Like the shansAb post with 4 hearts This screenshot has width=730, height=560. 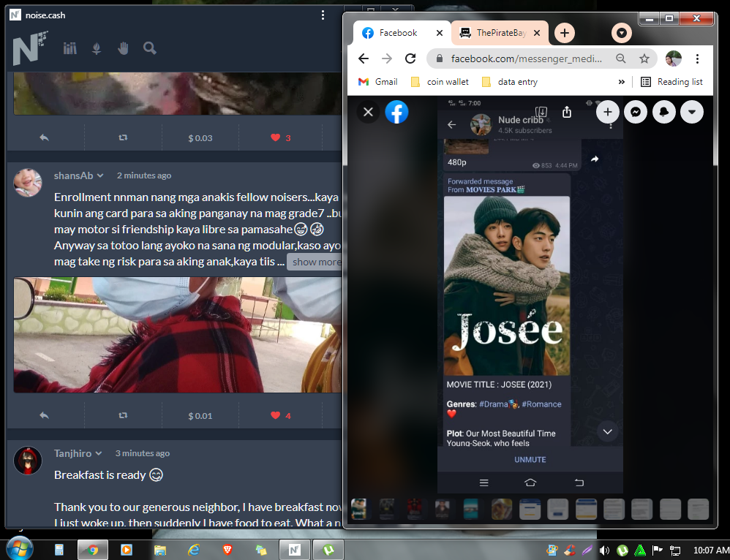(281, 415)
